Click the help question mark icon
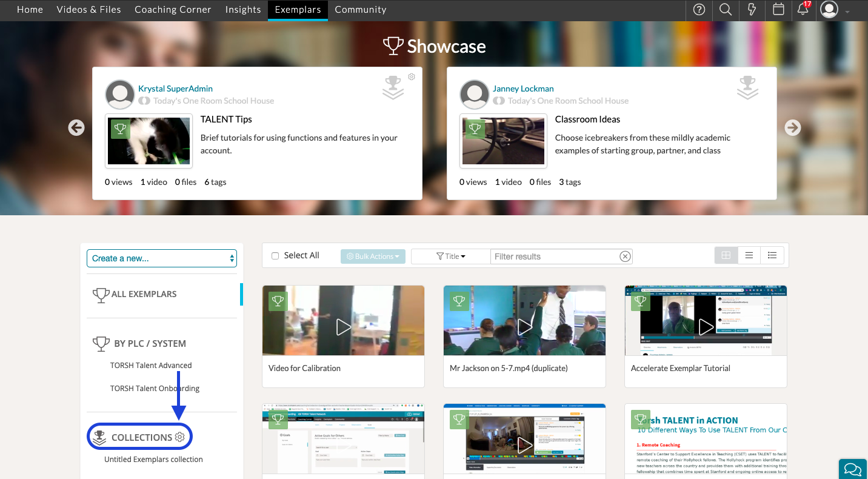Screen dimensions: 868x479 (x=699, y=10)
